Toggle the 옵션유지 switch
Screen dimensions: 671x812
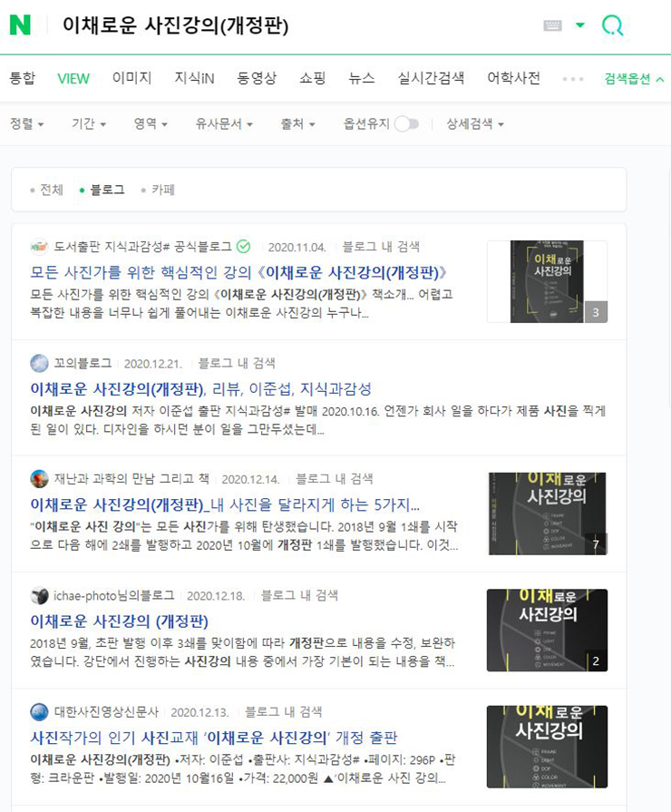(406, 123)
